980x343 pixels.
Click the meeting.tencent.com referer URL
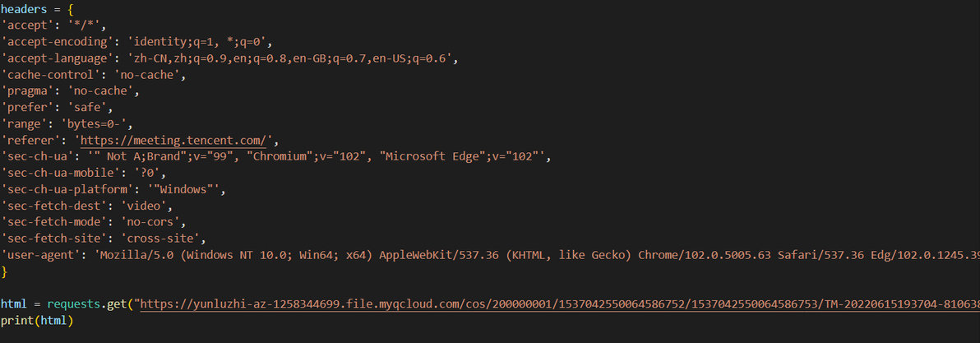[x=176, y=140]
